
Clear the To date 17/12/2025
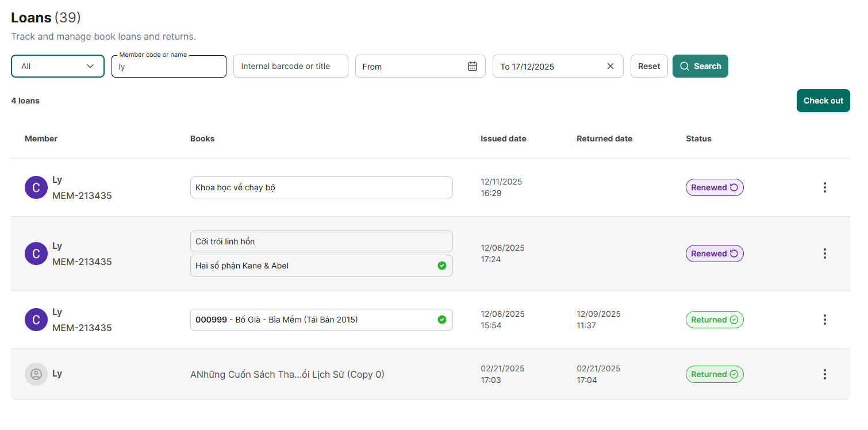pyautogui.click(x=610, y=66)
